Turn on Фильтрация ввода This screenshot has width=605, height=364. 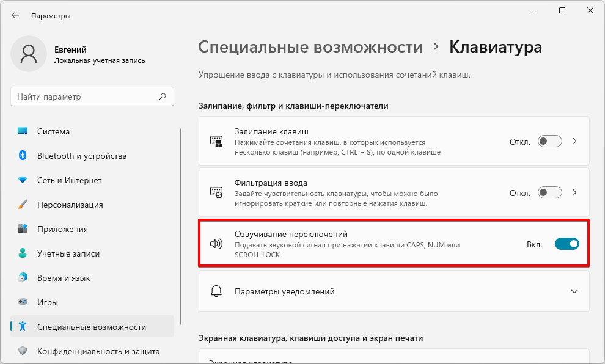[549, 192]
